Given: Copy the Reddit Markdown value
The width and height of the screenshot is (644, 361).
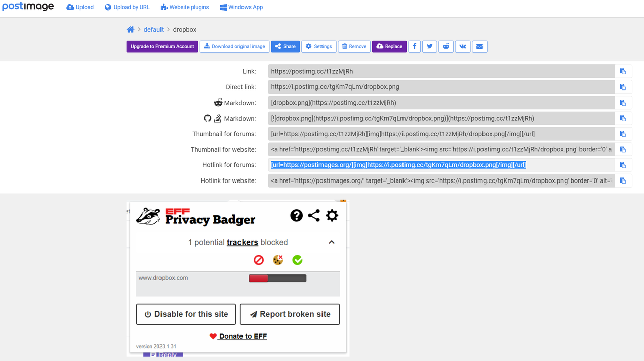Looking at the screenshot, I should pyautogui.click(x=623, y=103).
